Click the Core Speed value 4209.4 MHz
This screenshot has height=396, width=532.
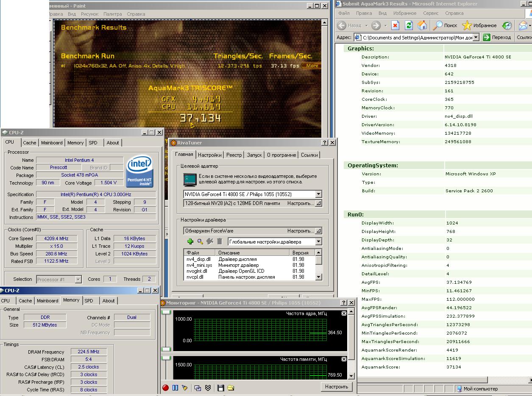pos(56,238)
